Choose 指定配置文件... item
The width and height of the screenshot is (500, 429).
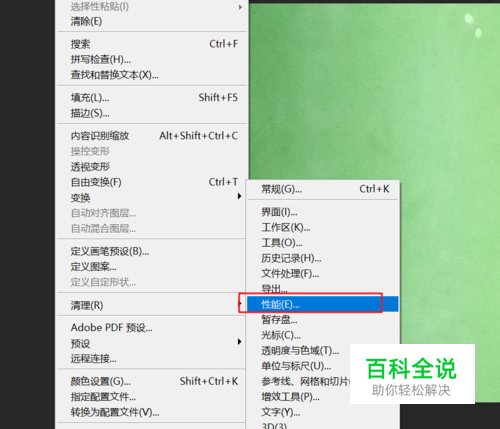click(152, 397)
